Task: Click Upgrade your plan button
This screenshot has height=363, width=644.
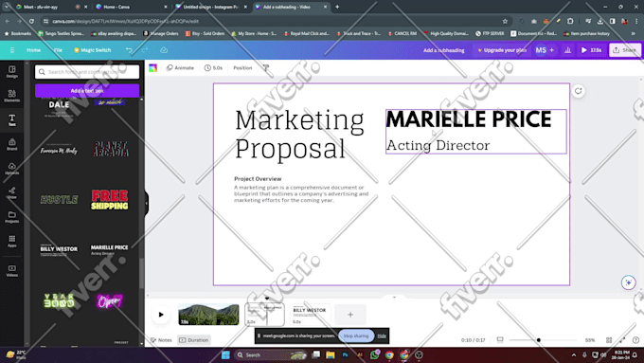Action: 502,50
